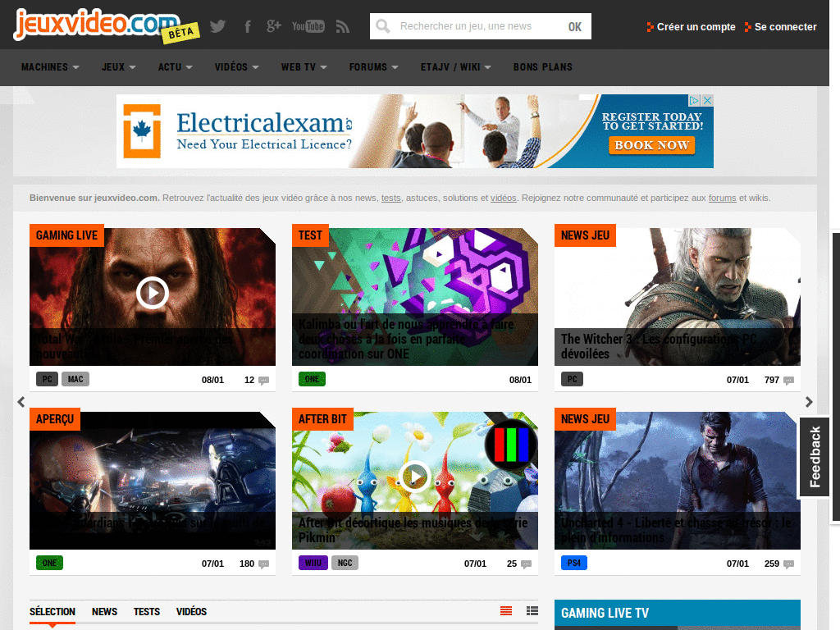
Task: Open comments icon beside 797 on Witcher 3
Action: 788,381
